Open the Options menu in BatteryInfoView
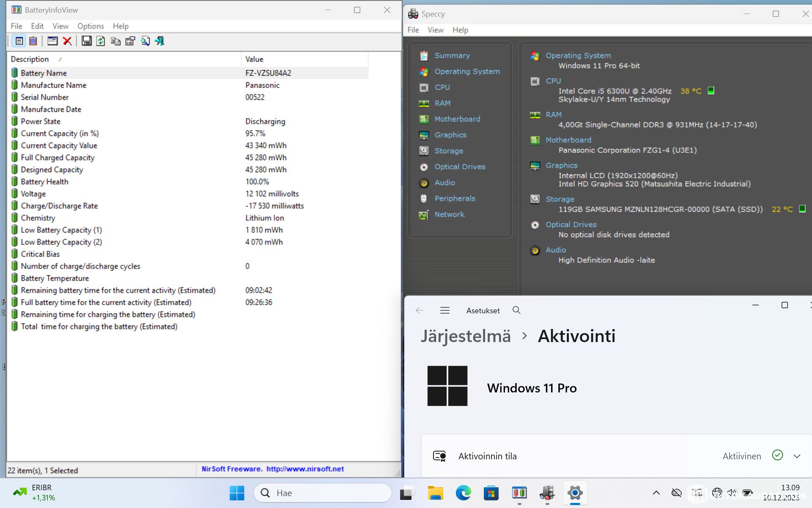Image resolution: width=812 pixels, height=508 pixels. 91,26
